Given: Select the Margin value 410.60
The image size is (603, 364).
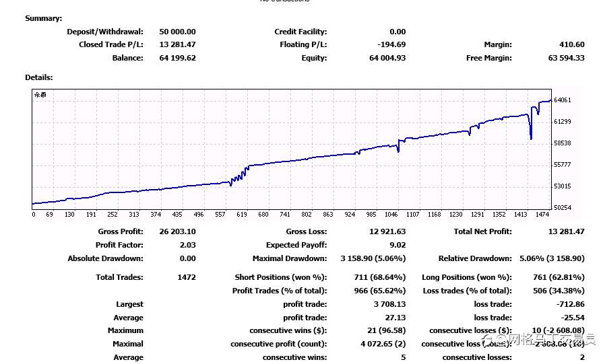Looking at the screenshot, I should (x=572, y=44).
